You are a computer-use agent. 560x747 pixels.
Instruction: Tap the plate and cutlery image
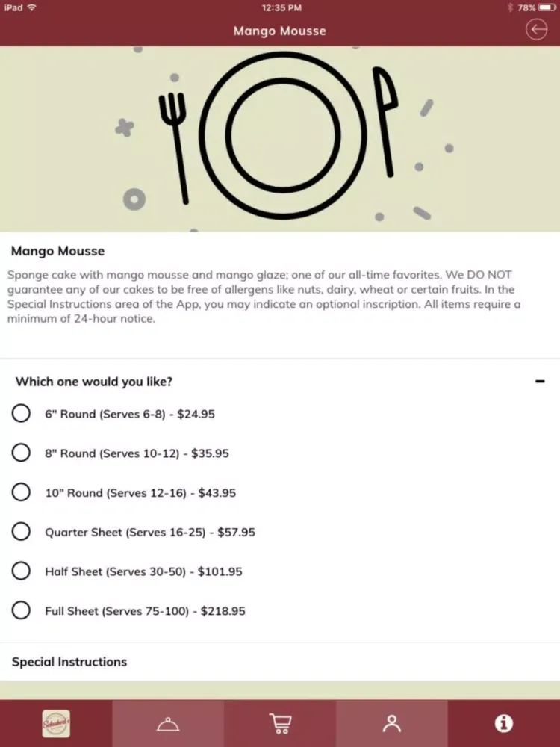coord(280,139)
